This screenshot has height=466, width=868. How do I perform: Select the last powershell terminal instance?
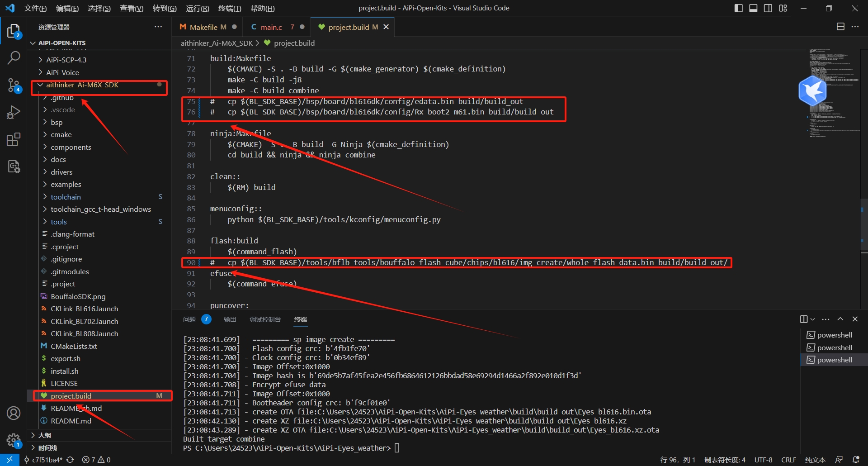click(834, 360)
